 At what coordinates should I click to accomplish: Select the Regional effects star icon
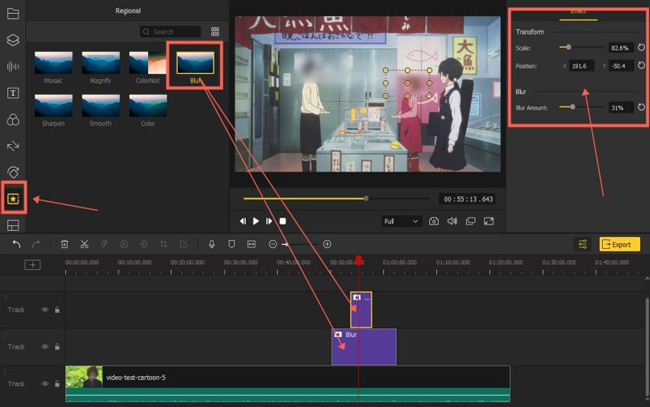click(13, 199)
